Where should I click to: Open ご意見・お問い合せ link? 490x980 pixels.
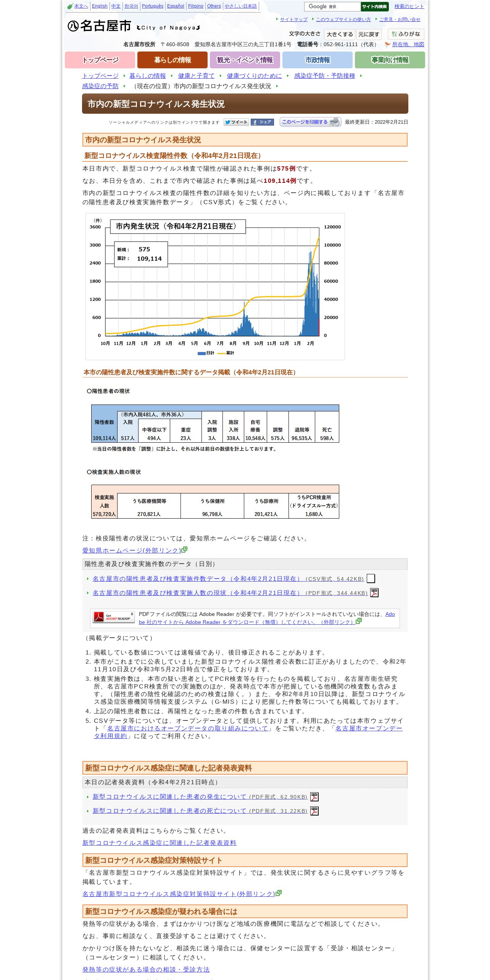pos(400,19)
